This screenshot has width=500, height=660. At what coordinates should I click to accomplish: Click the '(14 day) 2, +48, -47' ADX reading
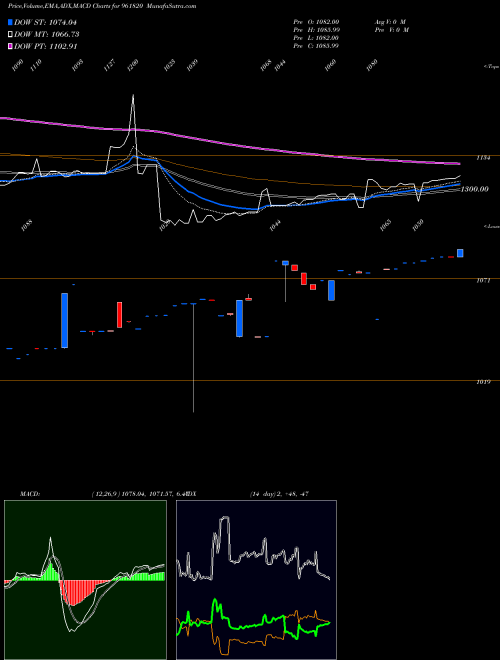tap(280, 494)
